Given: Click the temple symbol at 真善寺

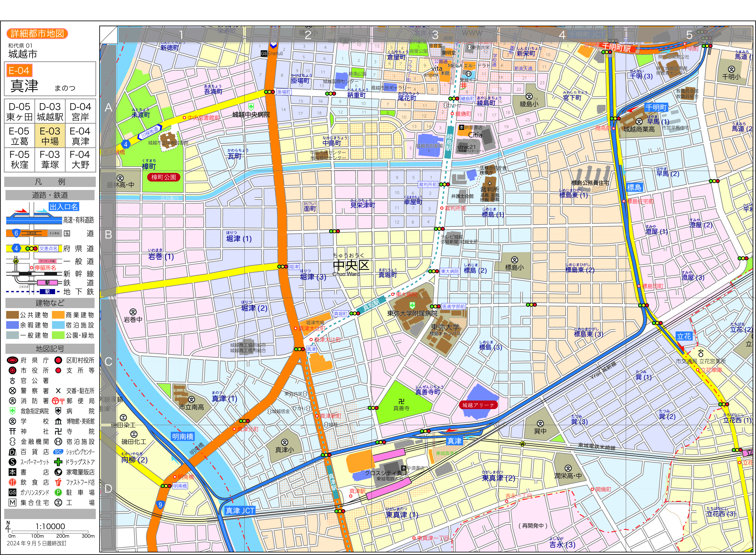Looking at the screenshot, I should [401, 402].
